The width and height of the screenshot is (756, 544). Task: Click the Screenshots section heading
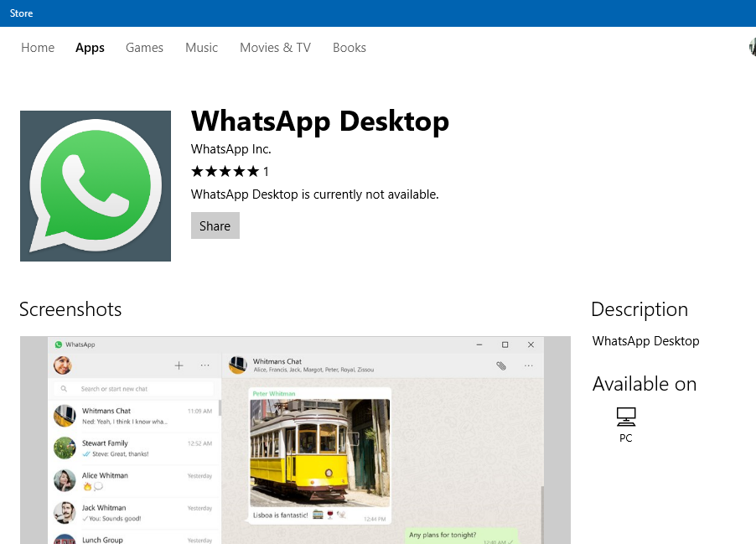pyautogui.click(x=70, y=309)
